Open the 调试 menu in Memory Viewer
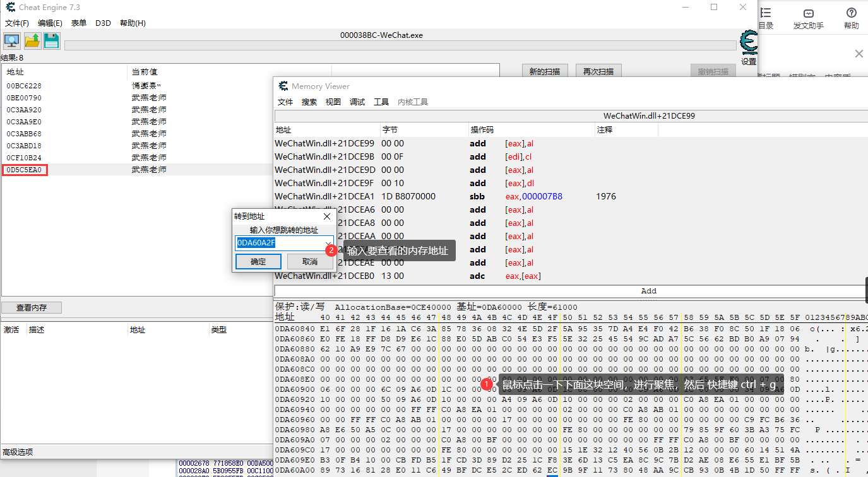868x477 pixels. [x=357, y=101]
